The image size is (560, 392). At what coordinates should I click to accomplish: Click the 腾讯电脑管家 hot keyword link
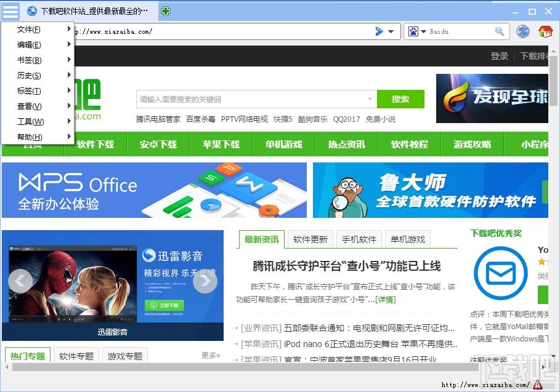(x=158, y=119)
